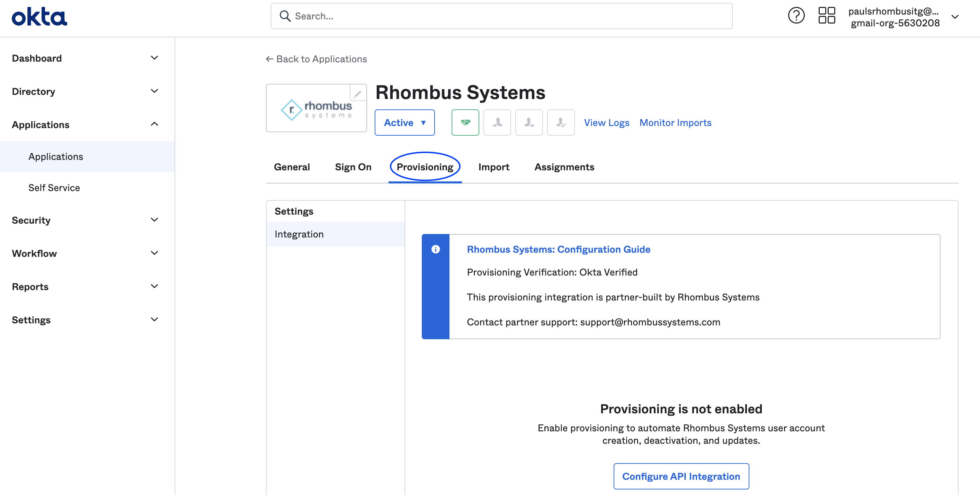Image resolution: width=980 pixels, height=495 pixels.
Task: Expand the Reports menu chevron
Action: [154, 286]
